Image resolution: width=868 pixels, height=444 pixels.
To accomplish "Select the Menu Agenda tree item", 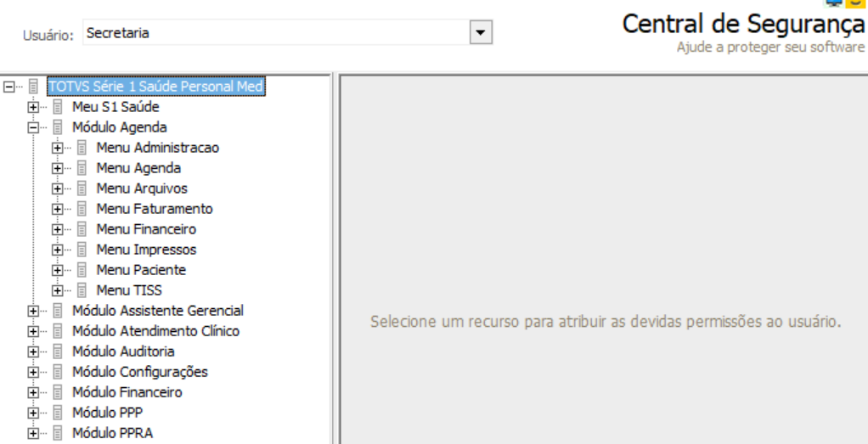I will click(x=138, y=168).
